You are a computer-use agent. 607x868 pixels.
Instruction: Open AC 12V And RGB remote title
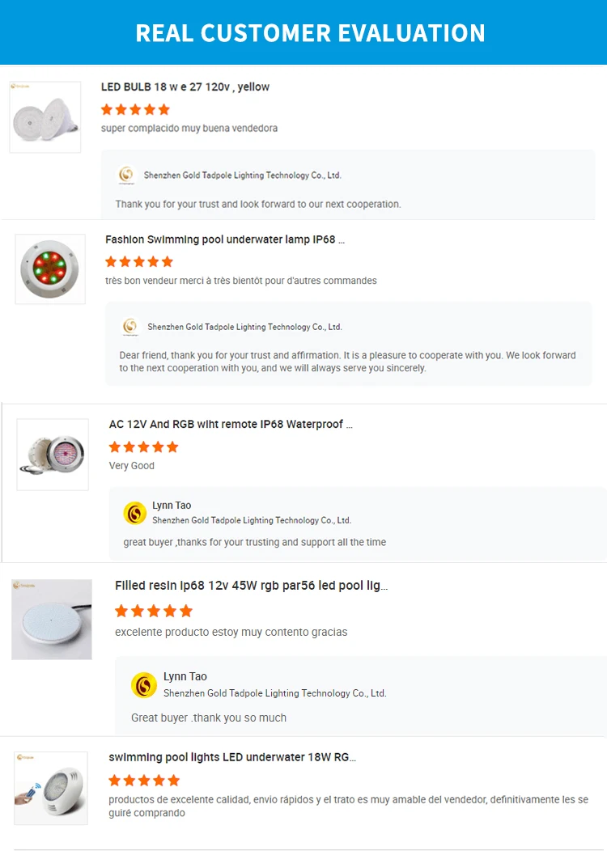pyautogui.click(x=231, y=424)
